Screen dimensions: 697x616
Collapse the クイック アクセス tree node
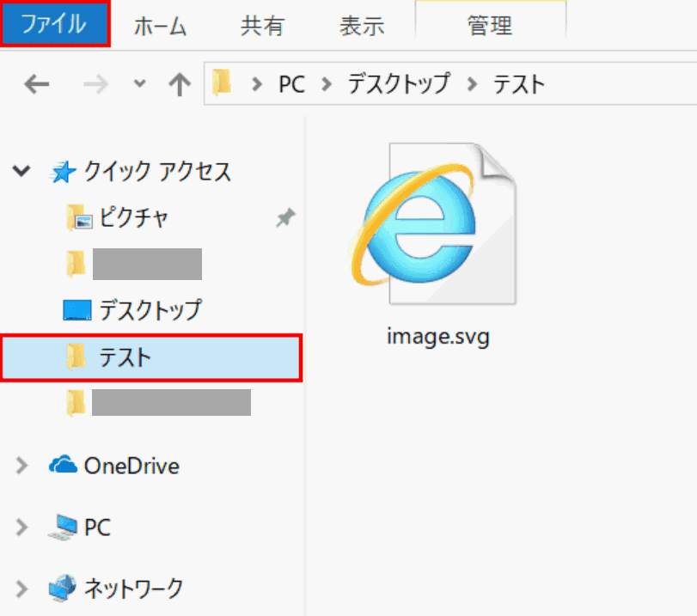[21, 171]
